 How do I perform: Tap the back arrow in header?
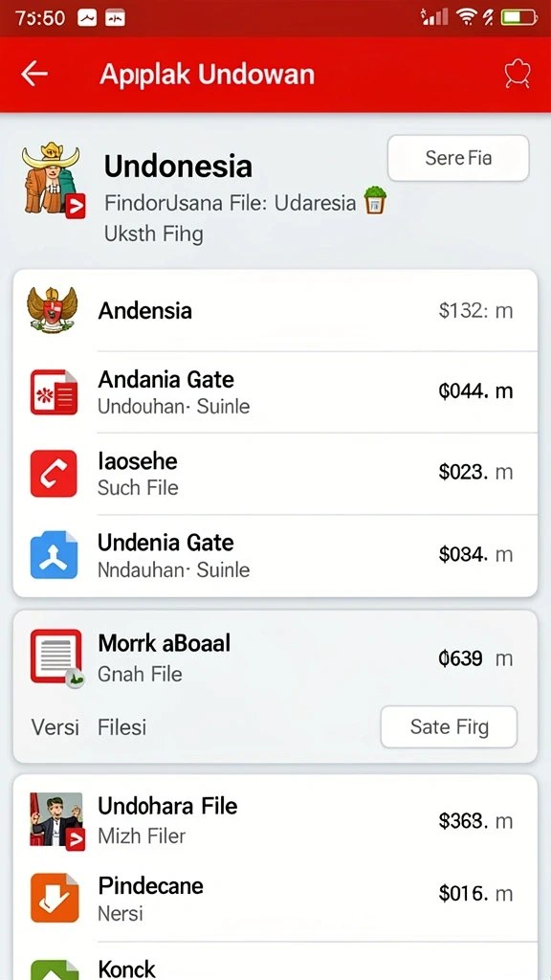[x=34, y=74]
